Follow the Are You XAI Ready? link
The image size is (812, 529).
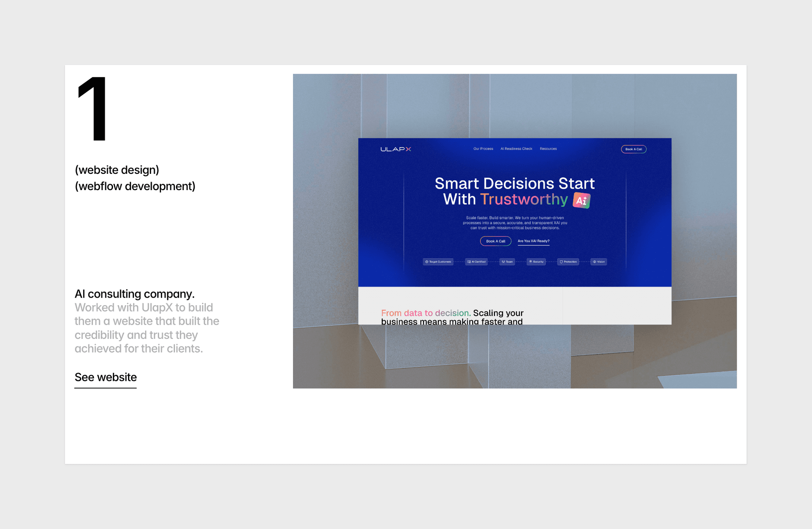tap(533, 241)
